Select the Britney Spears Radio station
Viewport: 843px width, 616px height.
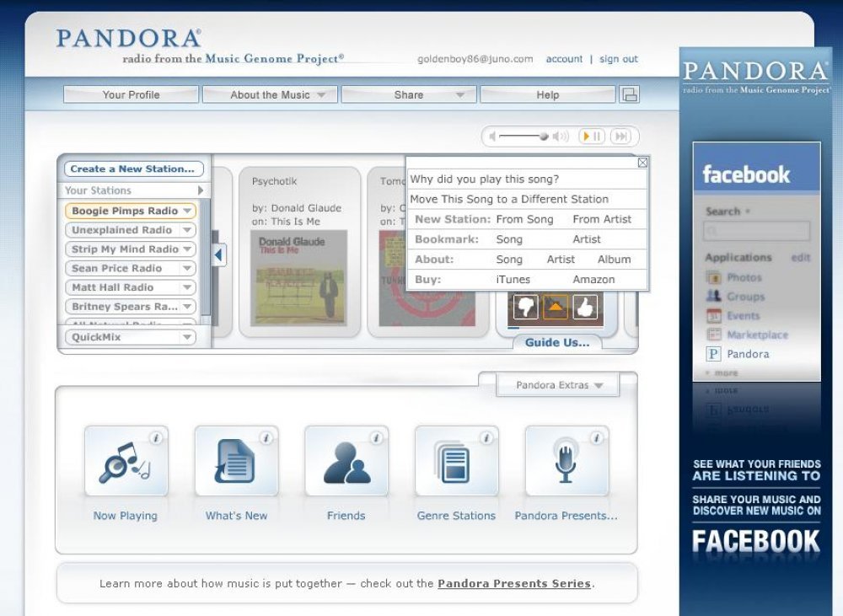point(130,307)
